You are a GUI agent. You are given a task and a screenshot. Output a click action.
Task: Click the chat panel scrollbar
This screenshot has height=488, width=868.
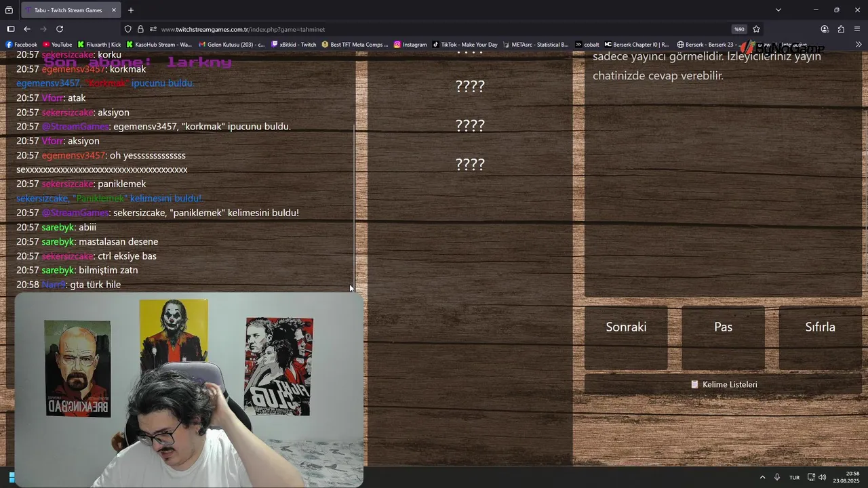tap(354, 207)
